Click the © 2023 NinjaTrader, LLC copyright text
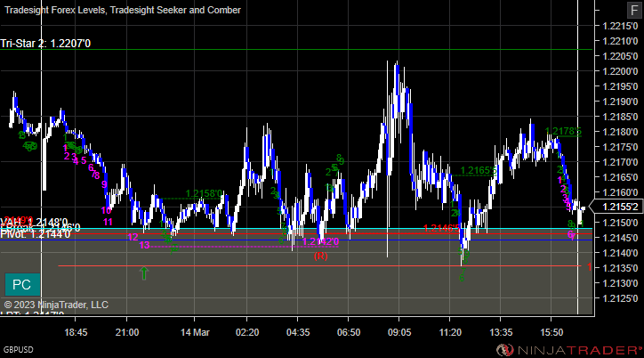The image size is (644, 358). 56,305
